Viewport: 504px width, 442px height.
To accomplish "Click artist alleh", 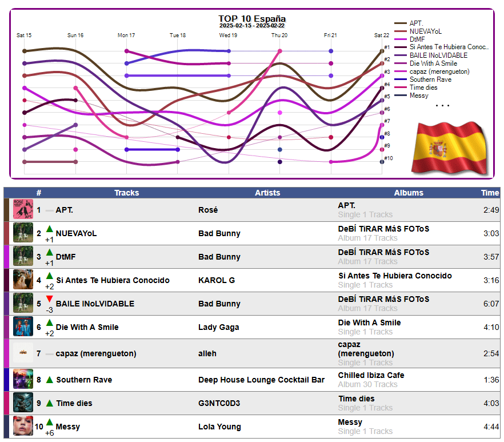I will [207, 353].
